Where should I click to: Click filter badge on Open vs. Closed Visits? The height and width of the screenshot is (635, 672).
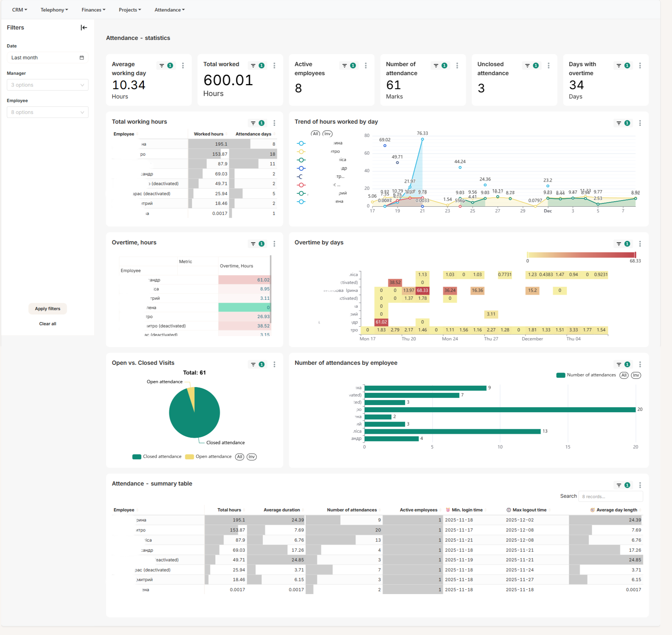262,364
